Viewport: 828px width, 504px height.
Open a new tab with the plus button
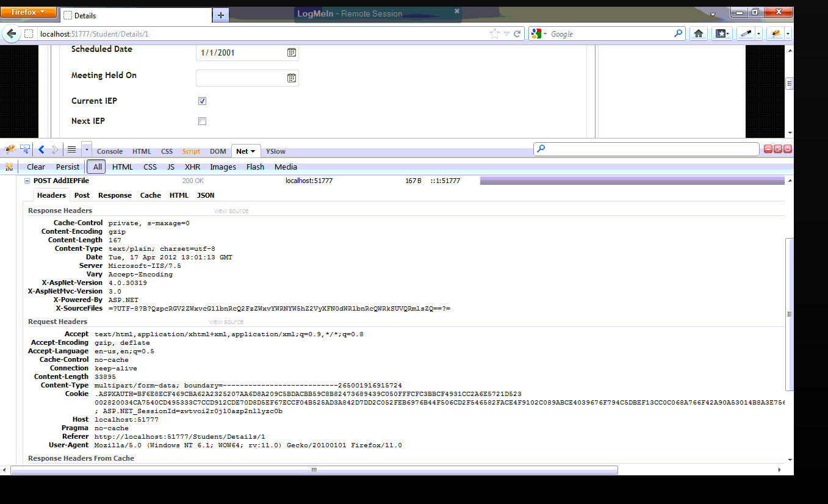pyautogui.click(x=221, y=15)
